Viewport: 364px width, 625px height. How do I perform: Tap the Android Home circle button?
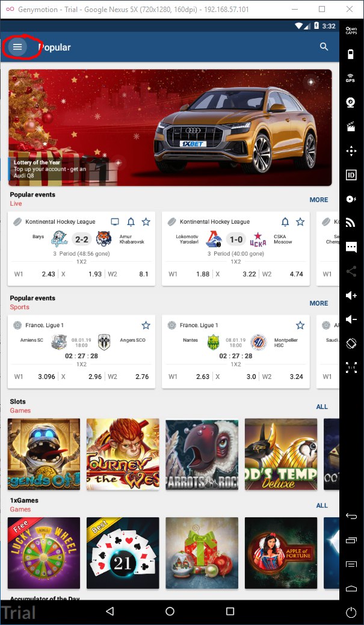[170, 611]
